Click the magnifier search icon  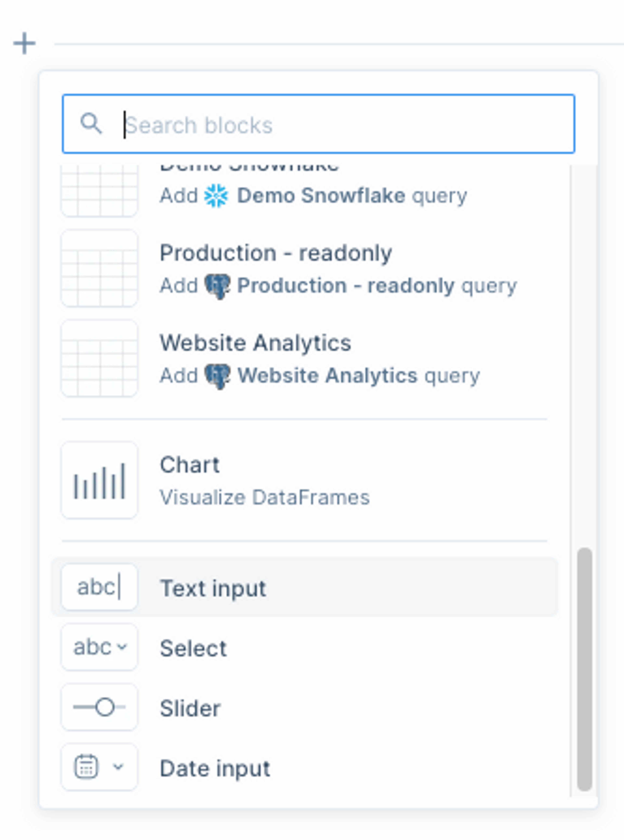coord(91,124)
